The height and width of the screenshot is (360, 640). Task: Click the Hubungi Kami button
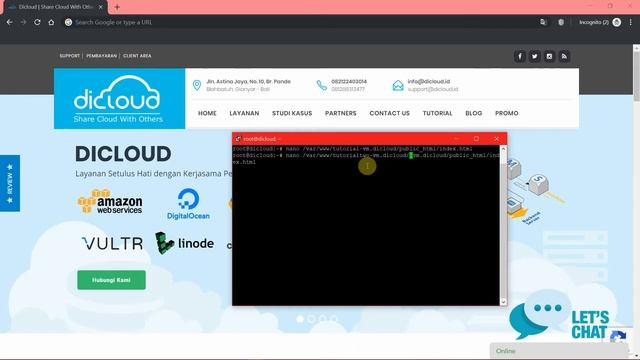pyautogui.click(x=111, y=280)
